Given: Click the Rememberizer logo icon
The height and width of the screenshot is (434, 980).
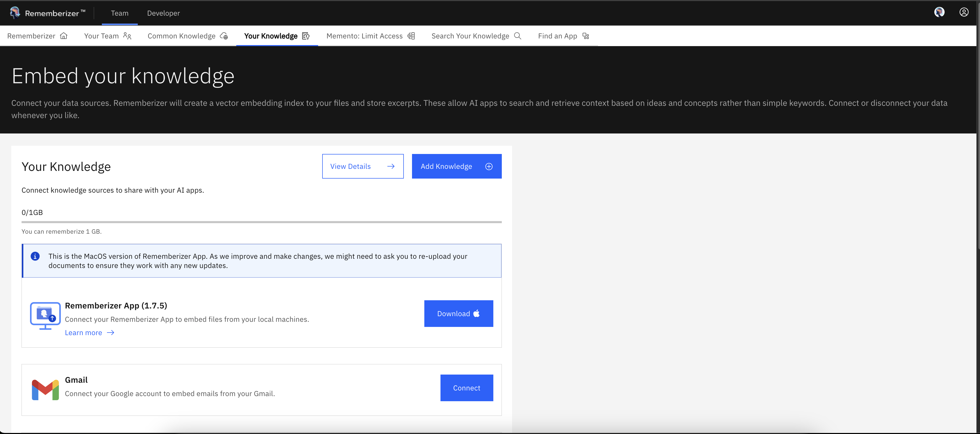Looking at the screenshot, I should coord(15,13).
